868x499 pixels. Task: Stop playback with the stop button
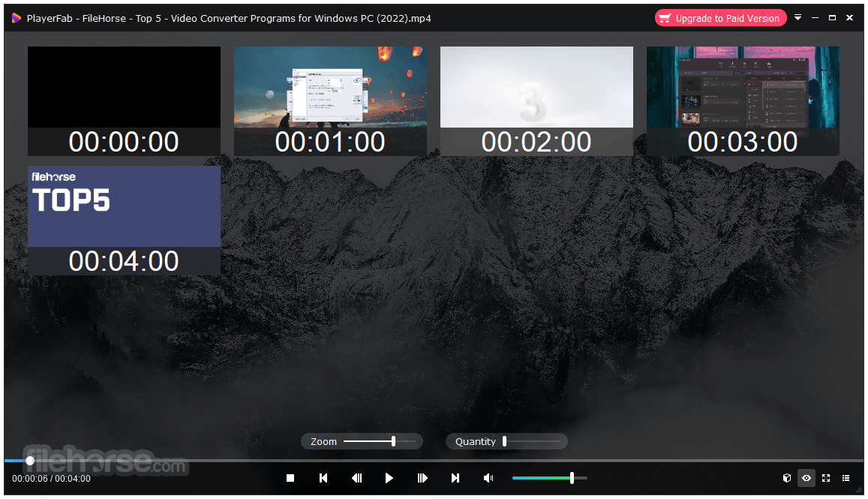click(290, 478)
